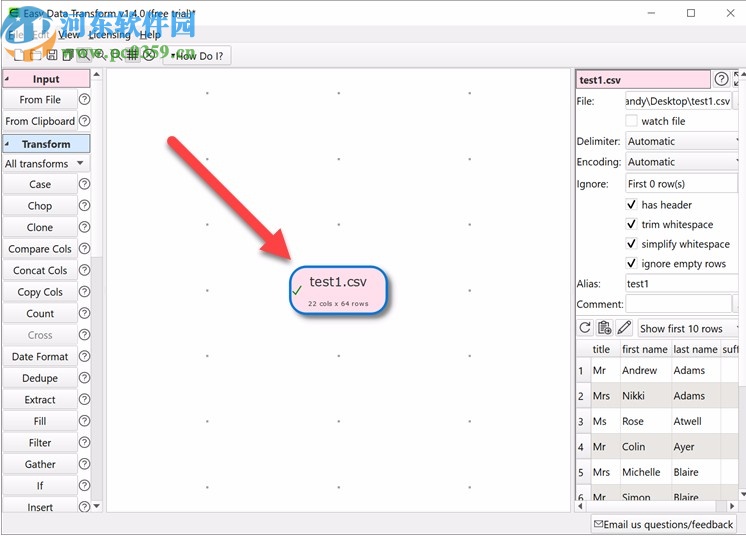Open help for Copy Cols transform

84,292
